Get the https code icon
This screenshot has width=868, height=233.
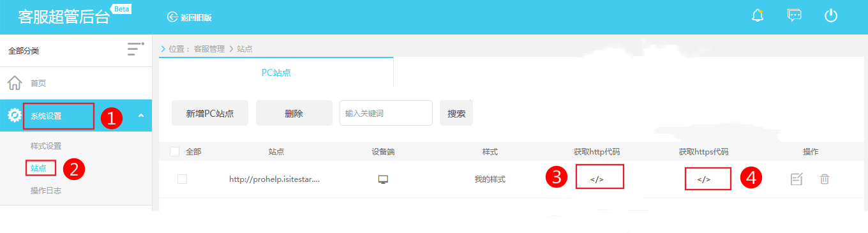[x=703, y=179]
